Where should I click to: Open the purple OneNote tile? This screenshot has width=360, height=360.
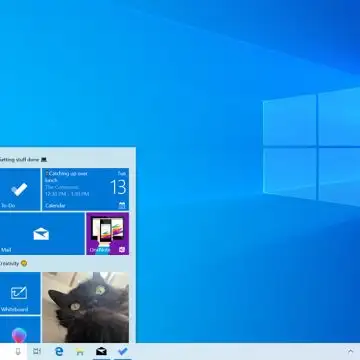click(108, 234)
